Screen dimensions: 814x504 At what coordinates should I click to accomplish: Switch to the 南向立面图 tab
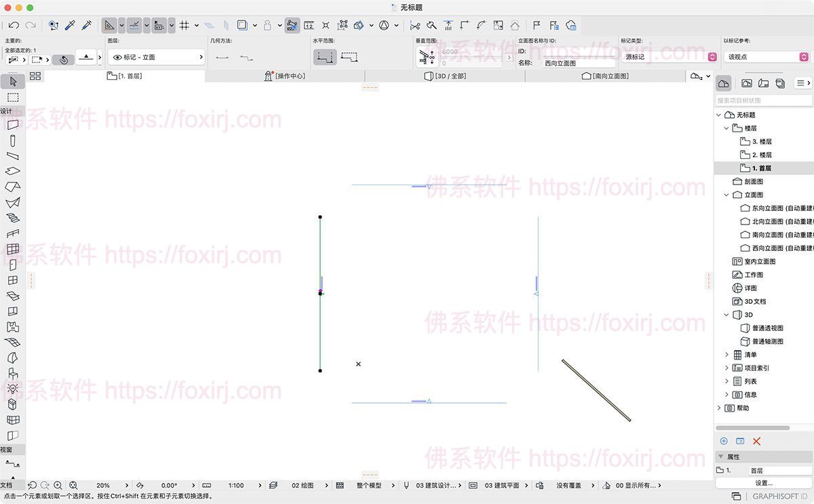tap(605, 76)
